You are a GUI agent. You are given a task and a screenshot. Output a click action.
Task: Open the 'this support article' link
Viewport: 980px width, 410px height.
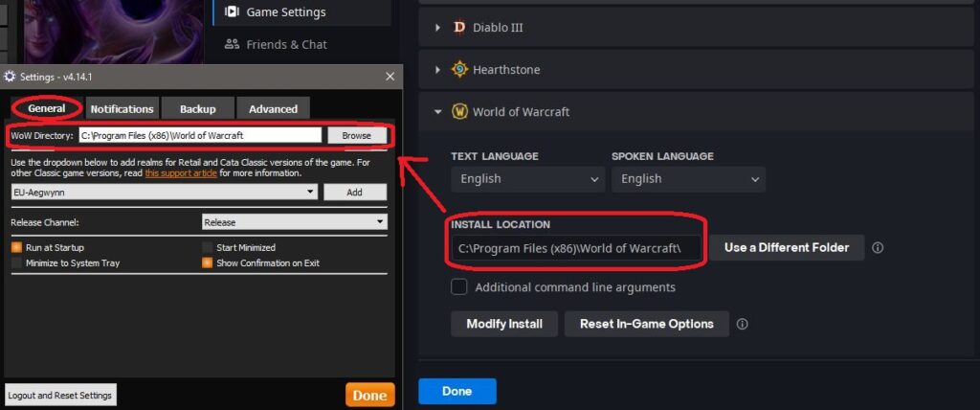(181, 173)
